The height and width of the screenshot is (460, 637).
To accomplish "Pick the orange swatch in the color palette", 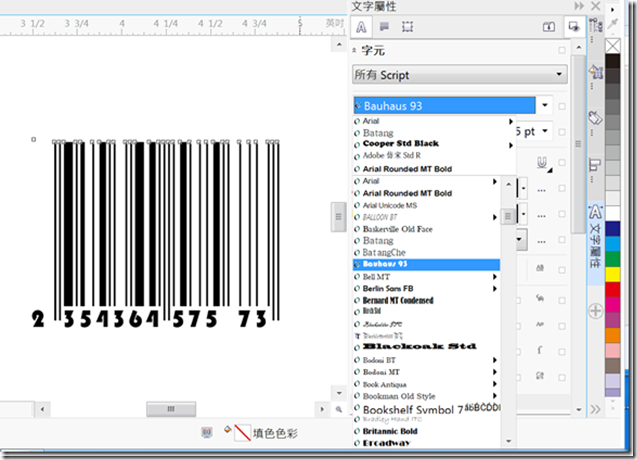I will point(613,335).
